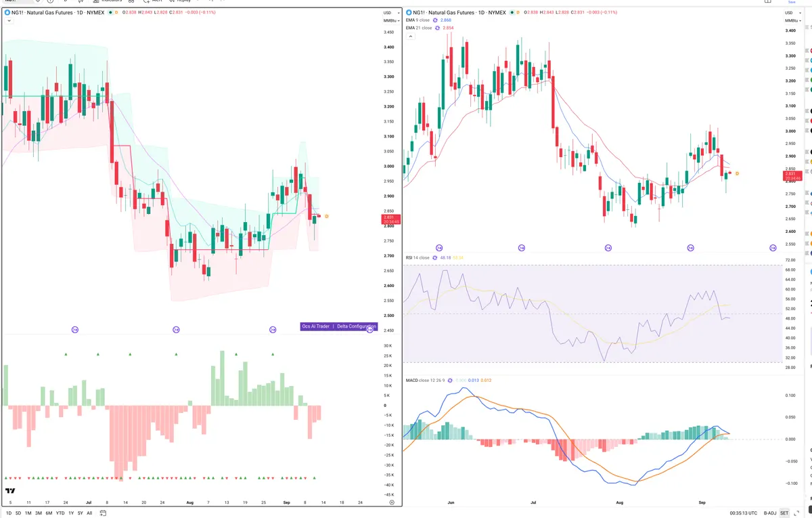
Task: Select the 5Y time range
Action: click(81, 513)
